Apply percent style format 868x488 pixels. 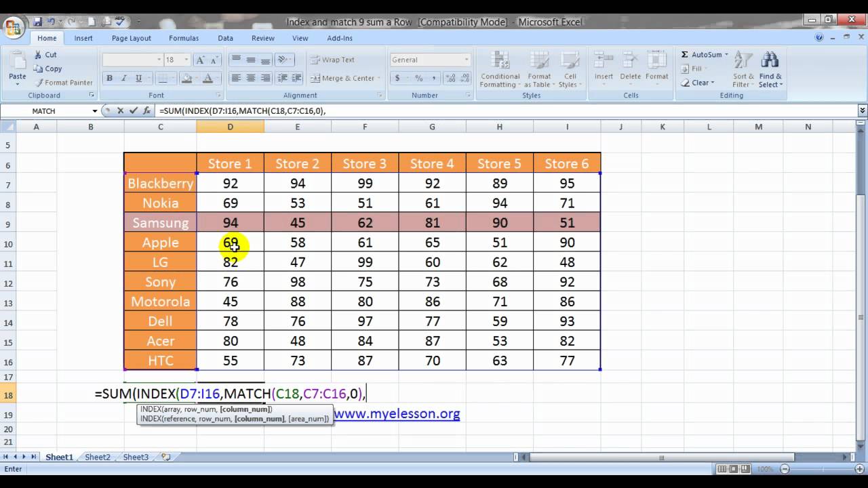419,78
